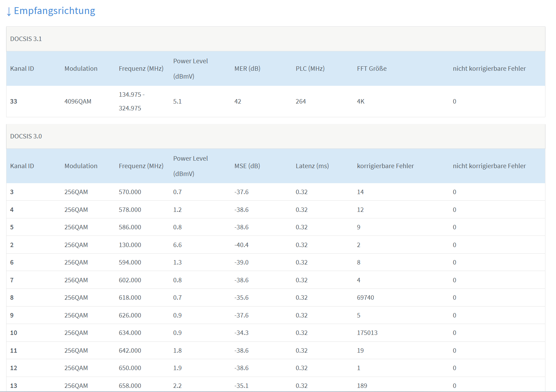Click power level value 6.6
Image resolution: width=556 pixels, height=392 pixels.
tap(177, 245)
